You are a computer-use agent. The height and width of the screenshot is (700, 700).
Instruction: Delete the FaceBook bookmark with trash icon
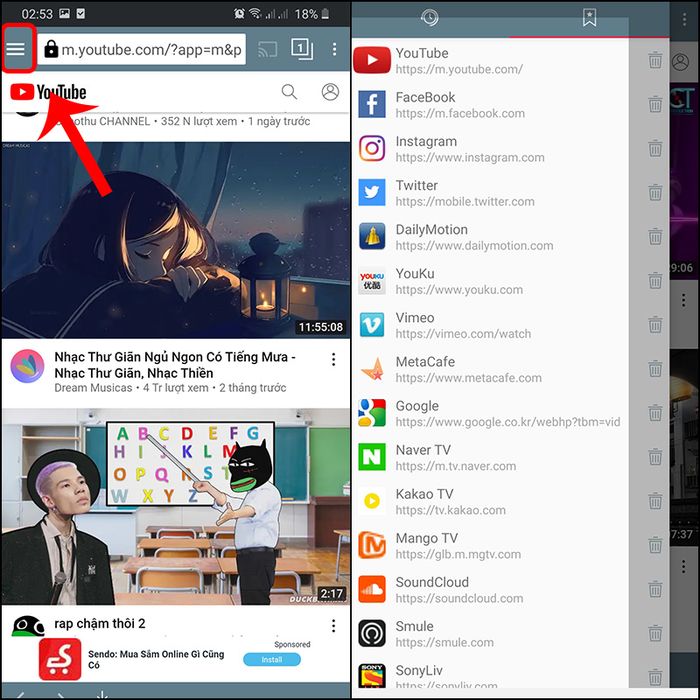655,104
